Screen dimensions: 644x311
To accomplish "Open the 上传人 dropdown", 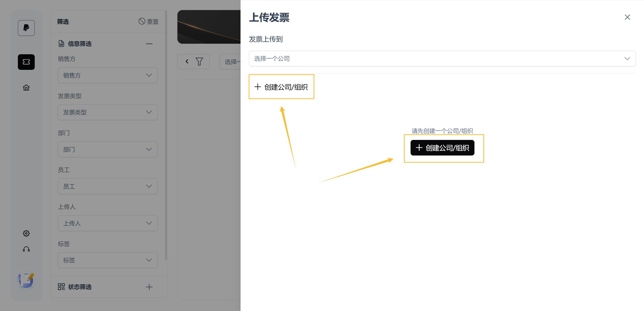I will click(108, 223).
